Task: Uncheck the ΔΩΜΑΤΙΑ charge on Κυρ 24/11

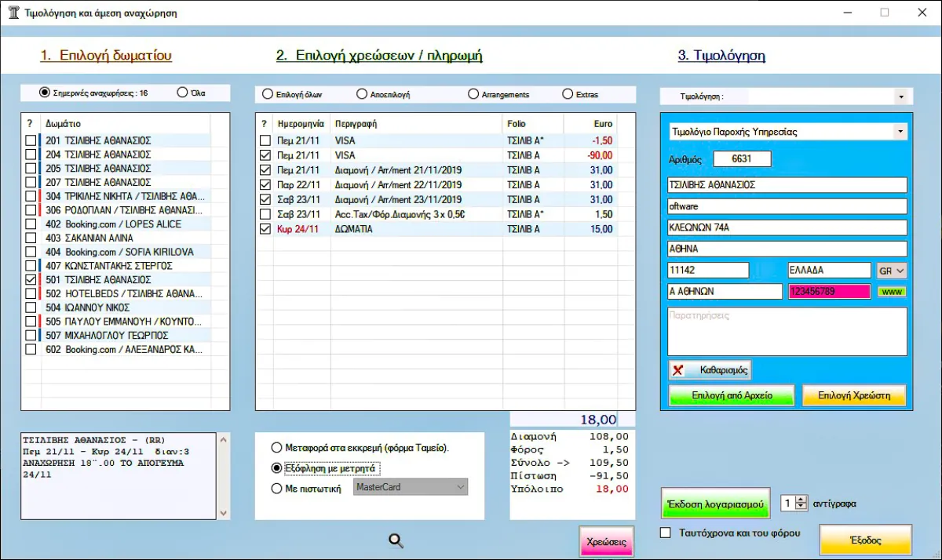Action: [x=265, y=229]
